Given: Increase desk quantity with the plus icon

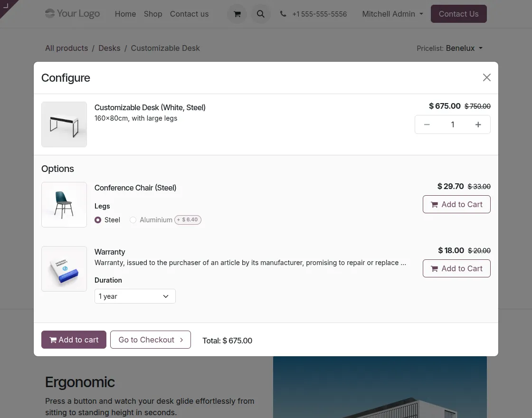Looking at the screenshot, I should pyautogui.click(x=478, y=124).
